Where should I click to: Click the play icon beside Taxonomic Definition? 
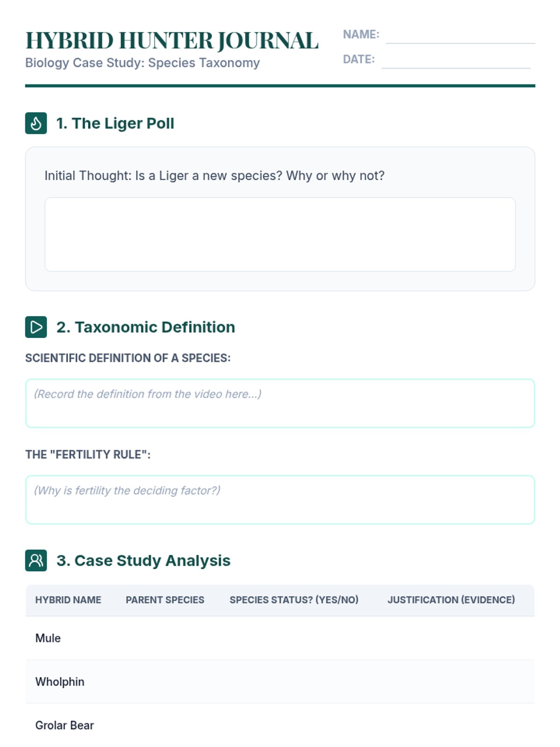36,327
